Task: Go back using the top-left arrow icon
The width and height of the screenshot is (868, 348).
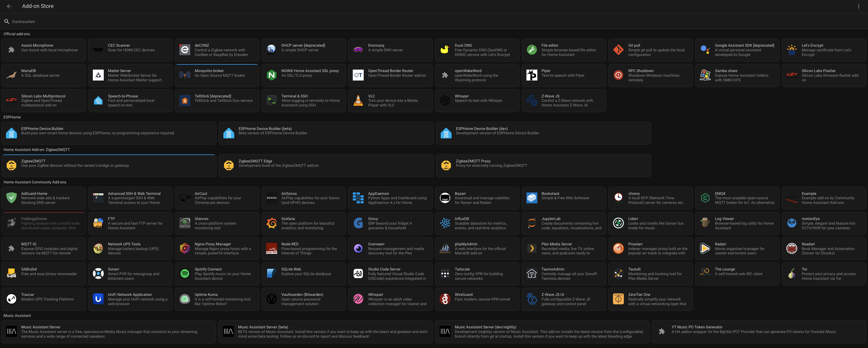Action: click(9, 6)
